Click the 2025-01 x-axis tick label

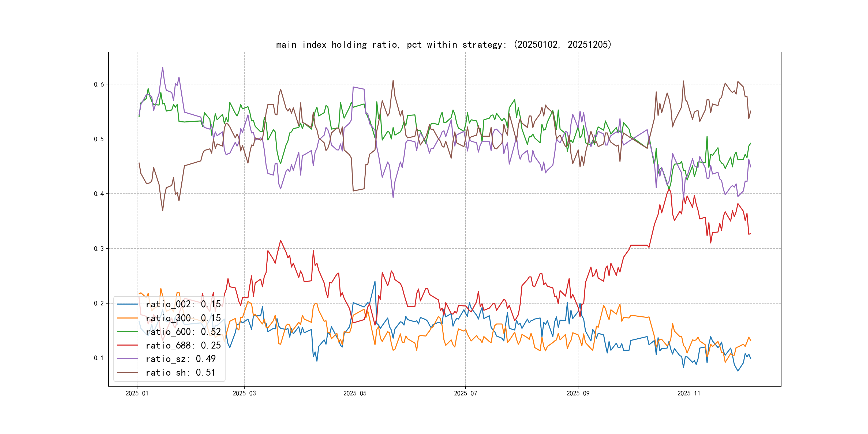click(x=137, y=393)
